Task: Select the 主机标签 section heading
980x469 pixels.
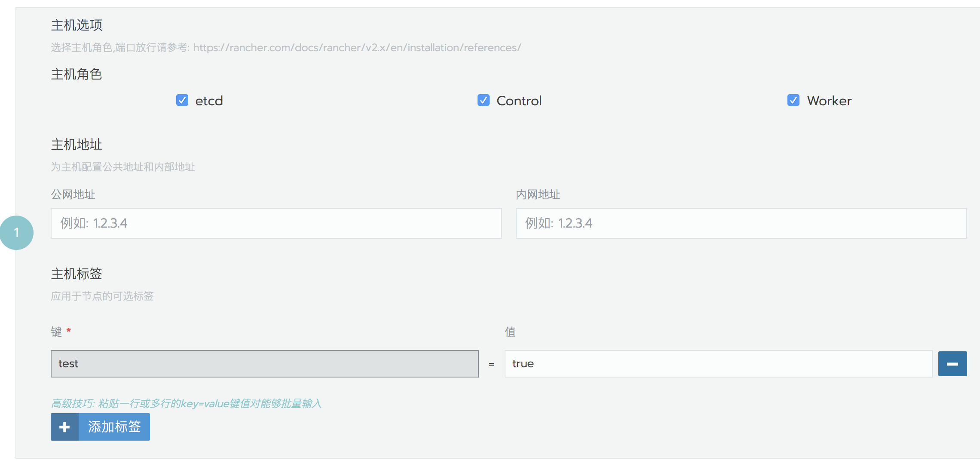Action: (77, 274)
